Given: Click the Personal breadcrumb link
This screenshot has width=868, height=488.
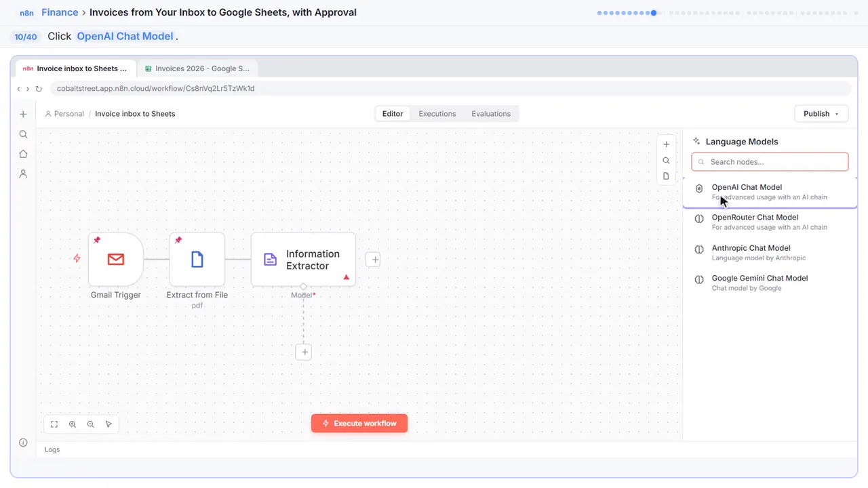Looking at the screenshot, I should click(64, 114).
